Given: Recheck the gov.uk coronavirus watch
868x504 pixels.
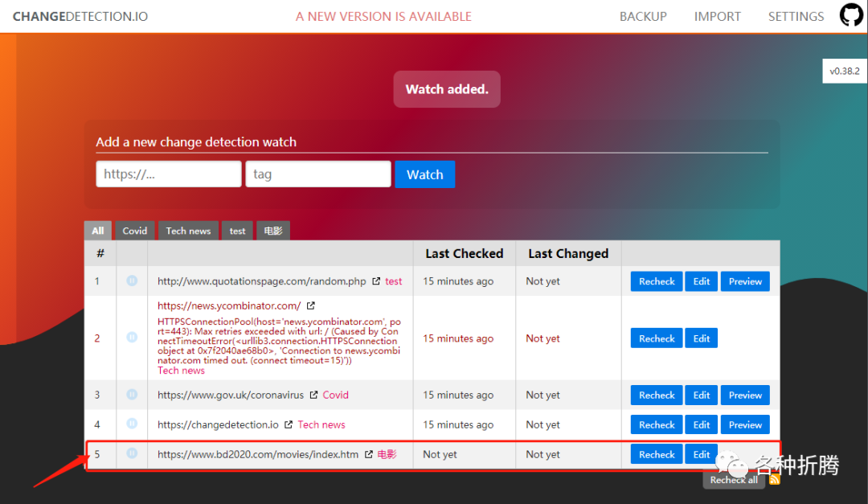Looking at the screenshot, I should tap(657, 395).
